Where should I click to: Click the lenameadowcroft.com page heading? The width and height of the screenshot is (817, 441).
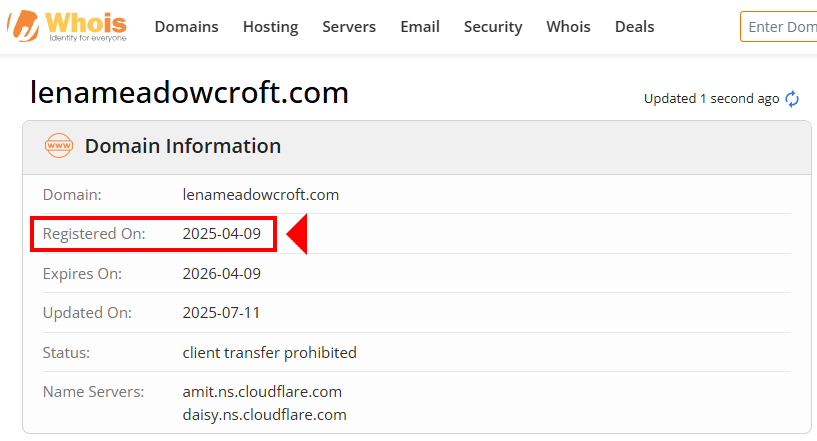[x=189, y=93]
